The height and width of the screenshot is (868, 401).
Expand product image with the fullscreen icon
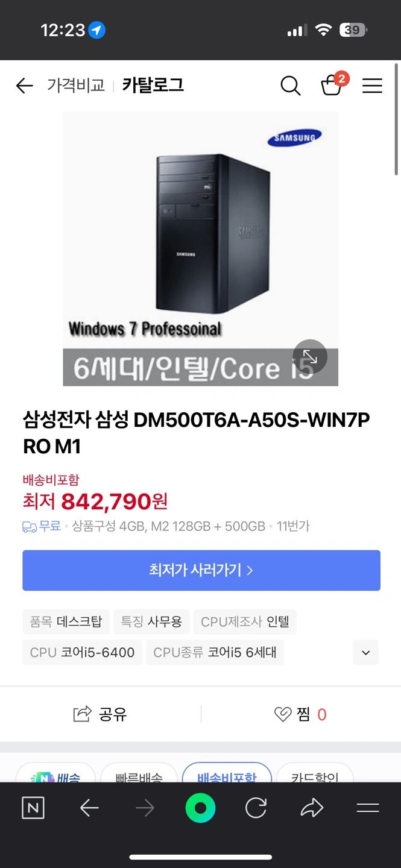pyautogui.click(x=310, y=357)
